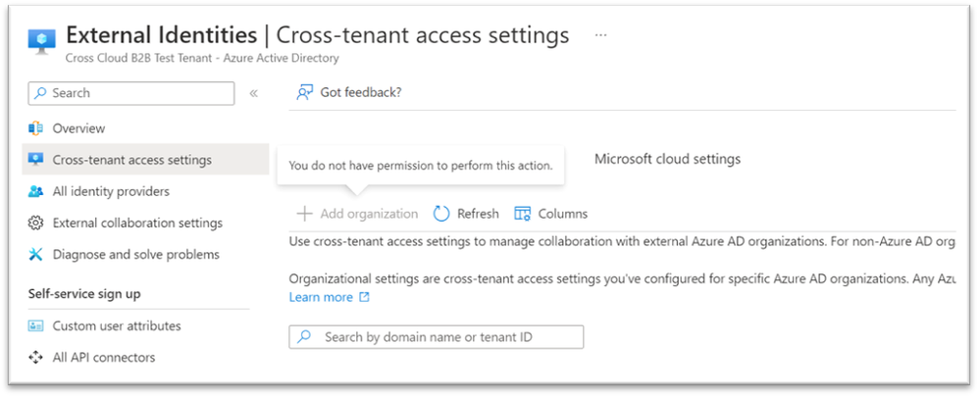Click the All identity providers people icon

coord(35,191)
